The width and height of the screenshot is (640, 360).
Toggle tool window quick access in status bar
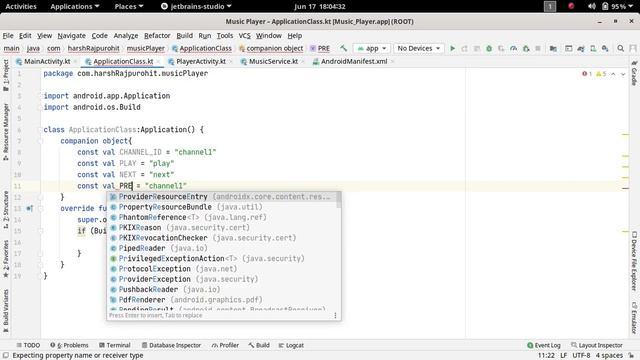(x=6, y=356)
